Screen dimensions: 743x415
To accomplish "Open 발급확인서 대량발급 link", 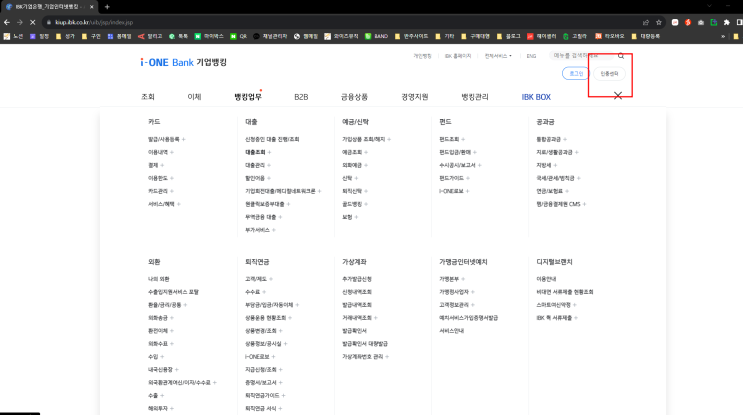I will pyautogui.click(x=365, y=343).
